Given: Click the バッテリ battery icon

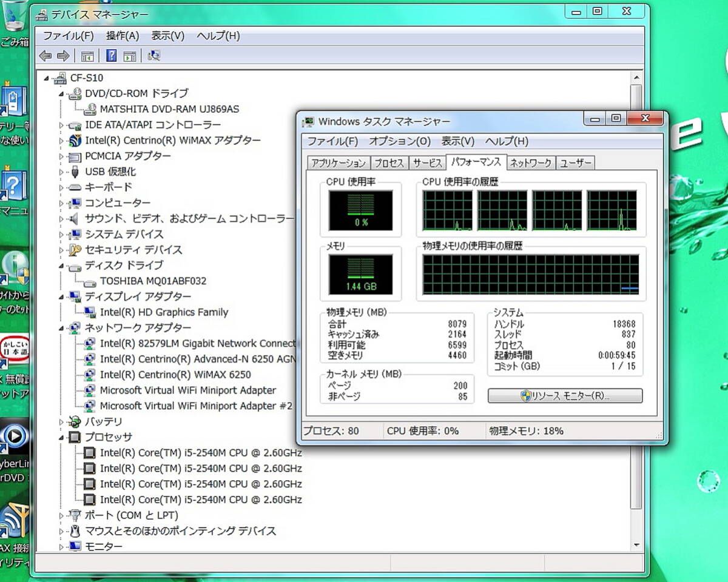Looking at the screenshot, I should coord(75,421).
